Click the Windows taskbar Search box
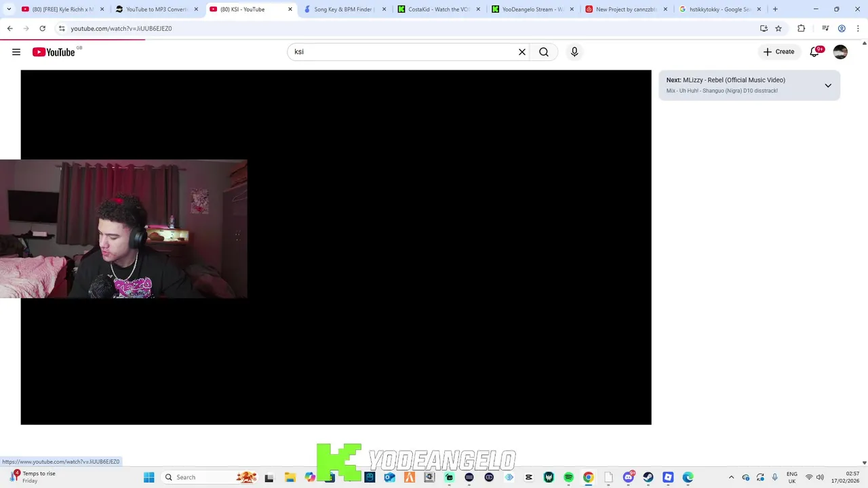The image size is (868, 488). [x=210, y=477]
